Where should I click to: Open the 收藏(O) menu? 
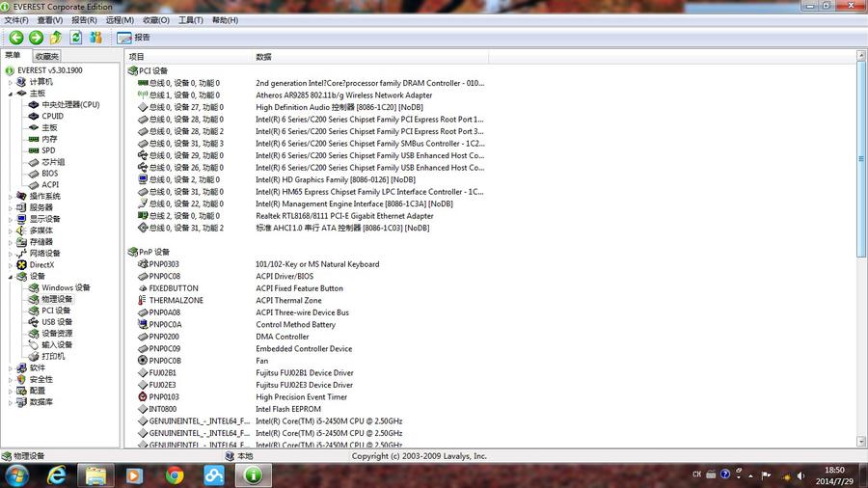point(156,20)
